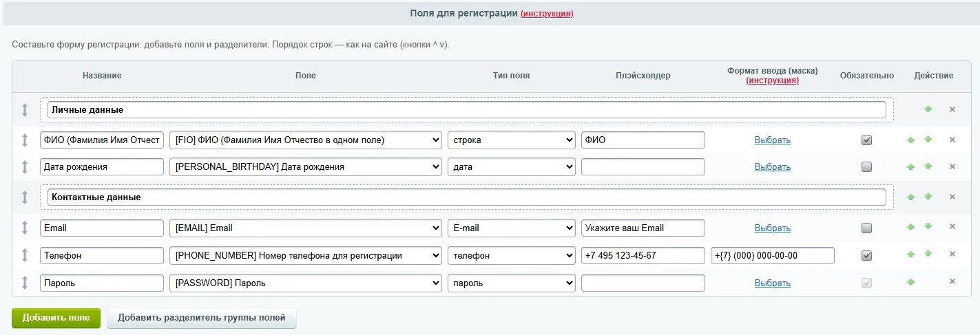
Task: Move Личные данные separator down
Action: [x=928, y=109]
